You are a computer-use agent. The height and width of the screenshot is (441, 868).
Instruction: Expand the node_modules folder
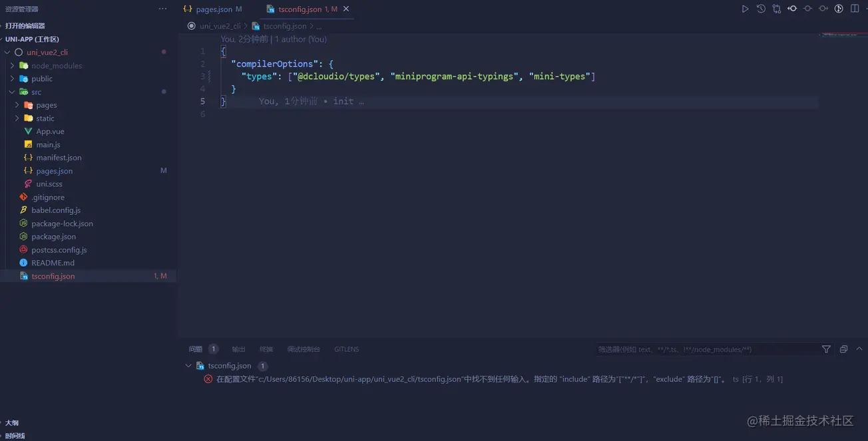pos(13,66)
